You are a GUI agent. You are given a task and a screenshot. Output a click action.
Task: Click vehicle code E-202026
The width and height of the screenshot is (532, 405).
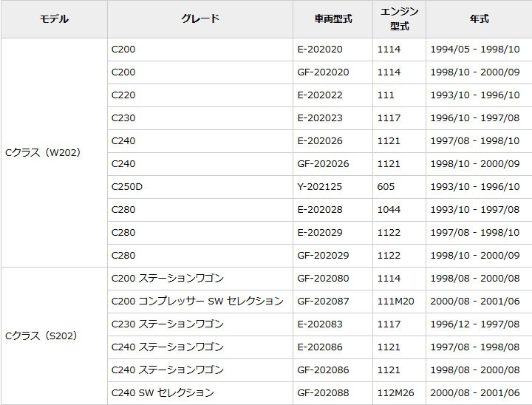pos(320,141)
